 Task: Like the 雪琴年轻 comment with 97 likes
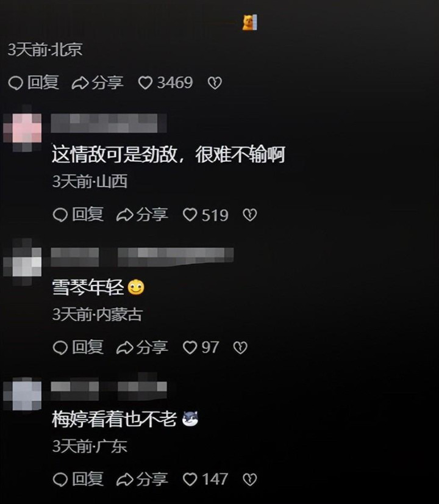pyautogui.click(x=201, y=347)
